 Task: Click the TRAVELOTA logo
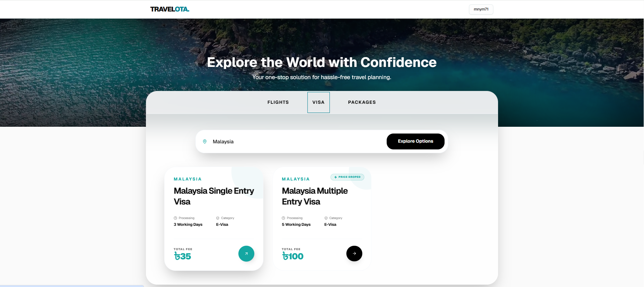click(170, 9)
